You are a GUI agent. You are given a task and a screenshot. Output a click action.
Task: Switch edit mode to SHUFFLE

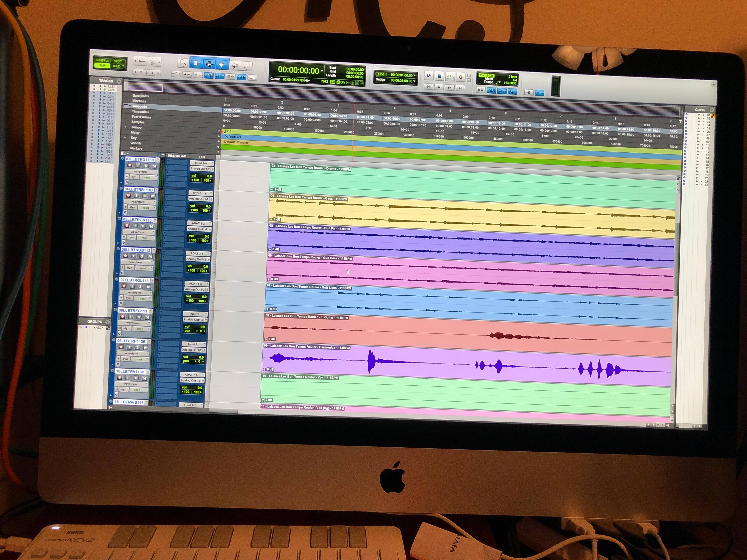tap(102, 60)
